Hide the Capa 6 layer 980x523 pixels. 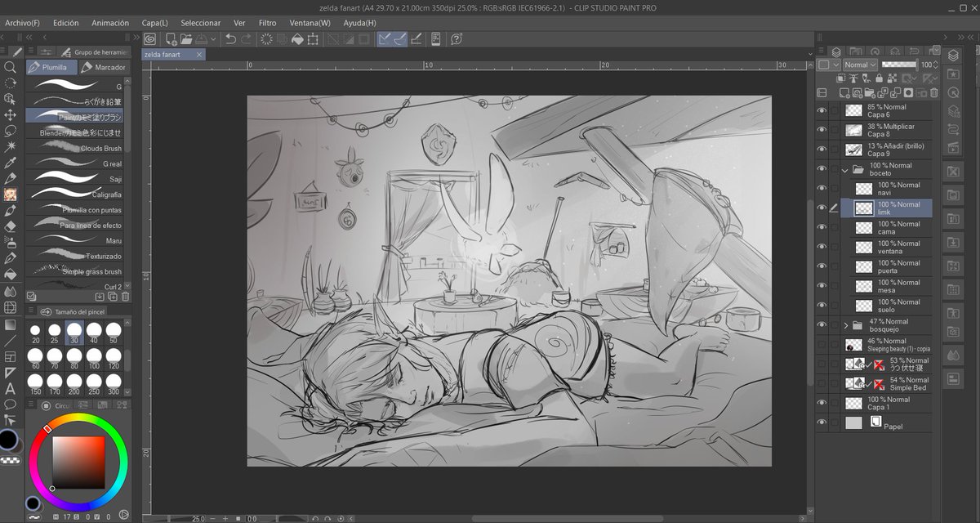pyautogui.click(x=822, y=110)
